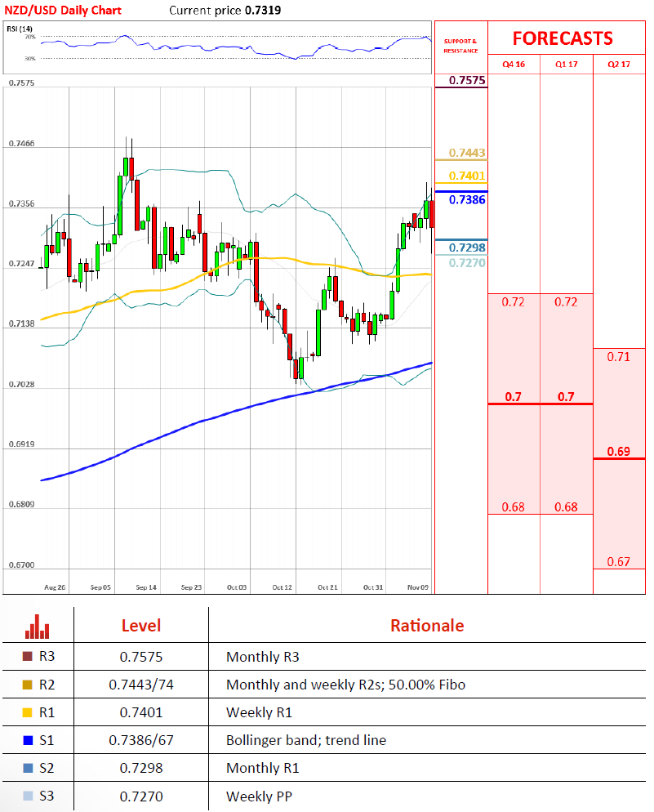This screenshot has height=812, width=654.
Task: Click the Support & Resistance column header
Action: [x=460, y=46]
